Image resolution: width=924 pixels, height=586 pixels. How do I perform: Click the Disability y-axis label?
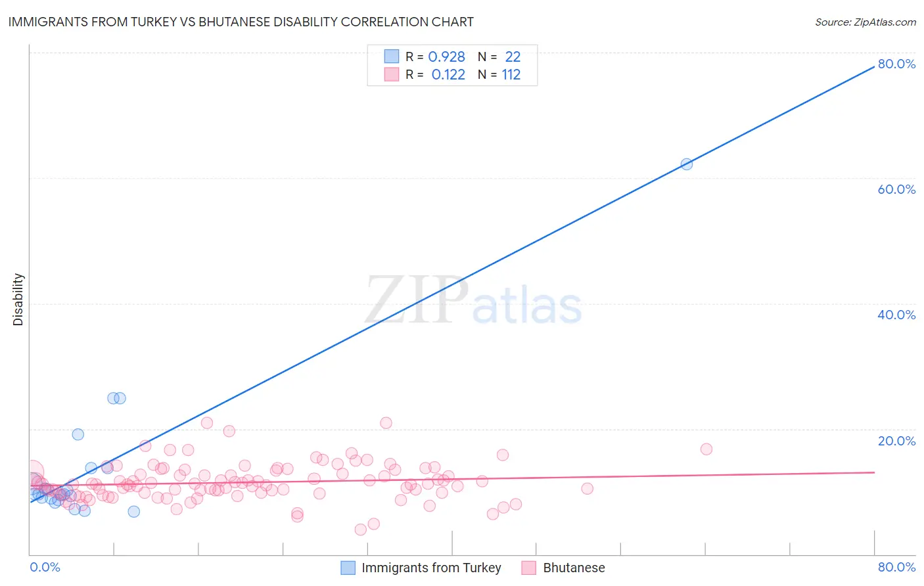pos(18,300)
